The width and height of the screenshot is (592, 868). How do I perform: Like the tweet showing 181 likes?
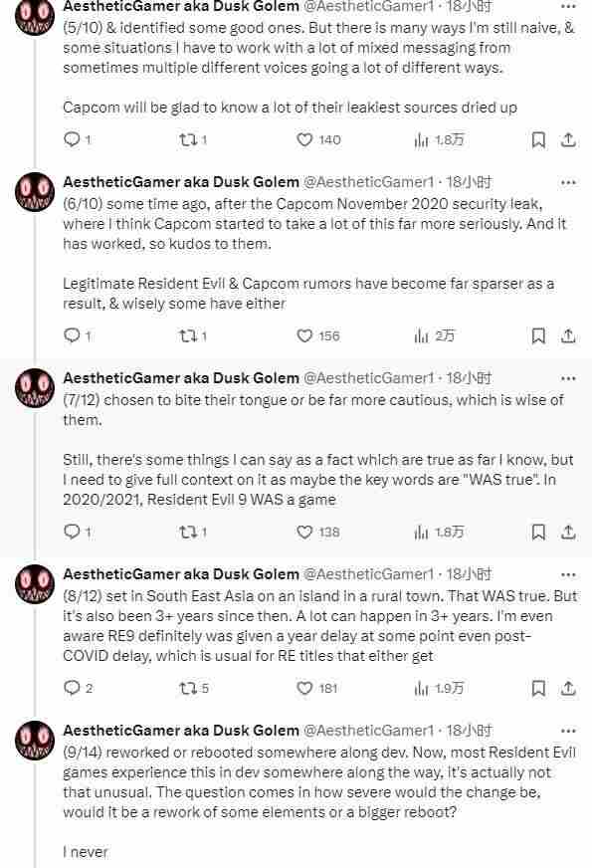coord(304,688)
